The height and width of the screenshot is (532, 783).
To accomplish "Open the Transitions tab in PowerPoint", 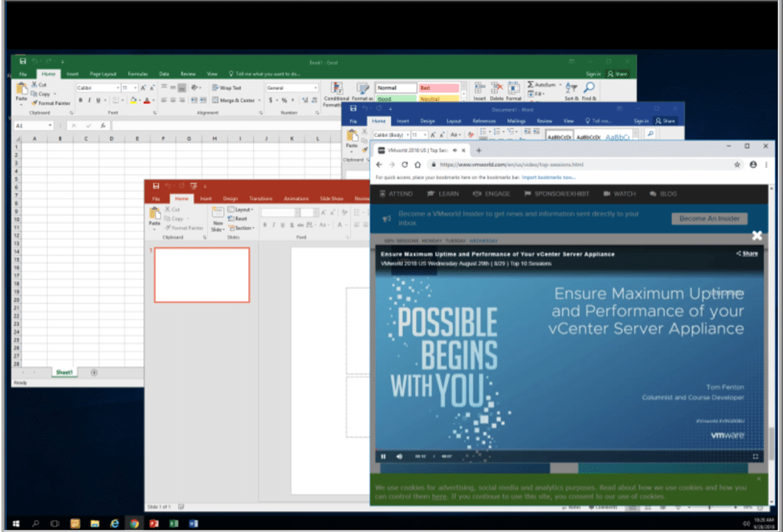I will click(x=261, y=199).
